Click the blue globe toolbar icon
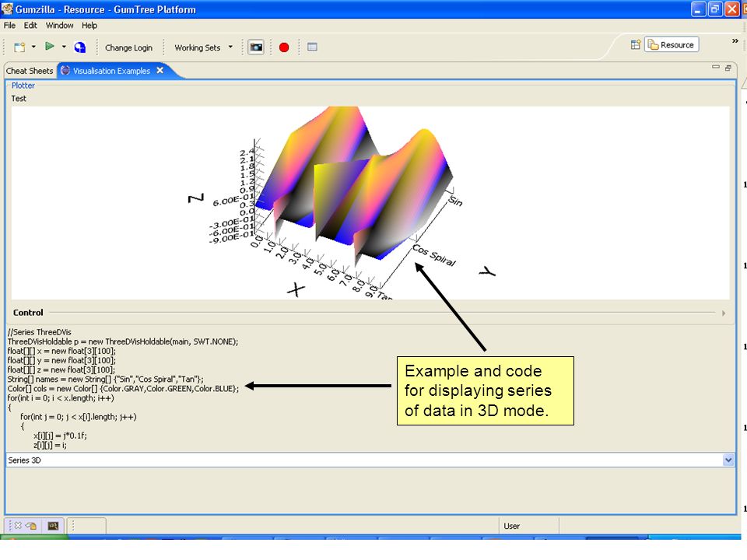This screenshot has width=747, height=560. (79, 47)
